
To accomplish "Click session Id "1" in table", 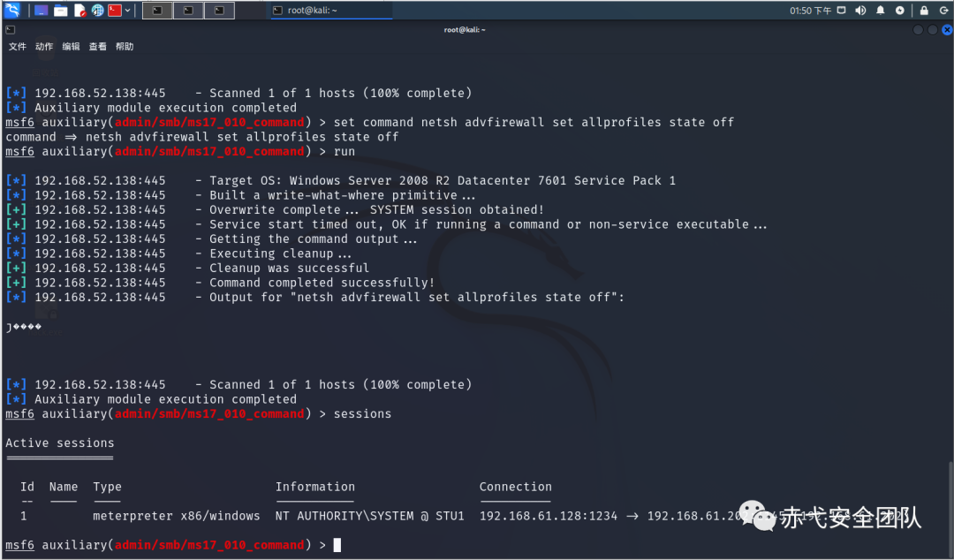I will (x=24, y=516).
